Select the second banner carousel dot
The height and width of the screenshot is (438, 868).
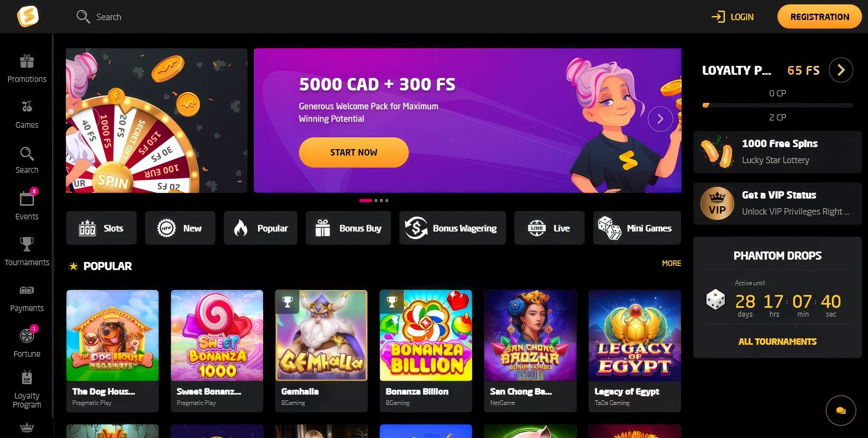click(376, 201)
